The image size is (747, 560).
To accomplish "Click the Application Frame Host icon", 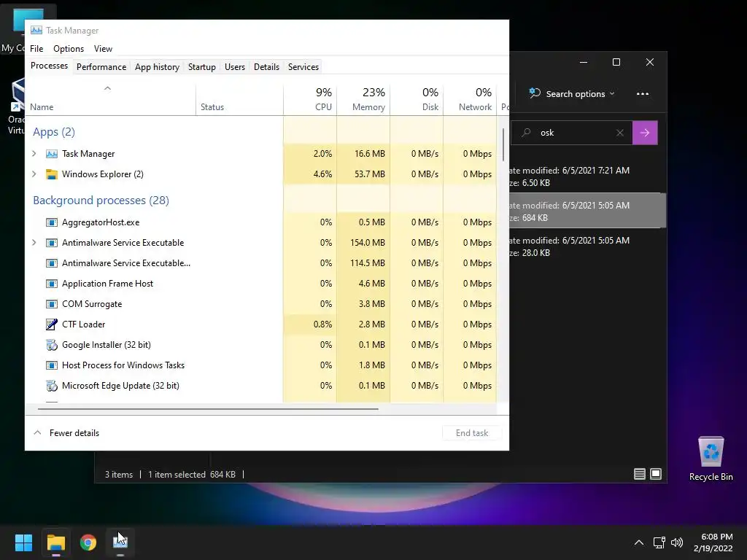I will 52,284.
